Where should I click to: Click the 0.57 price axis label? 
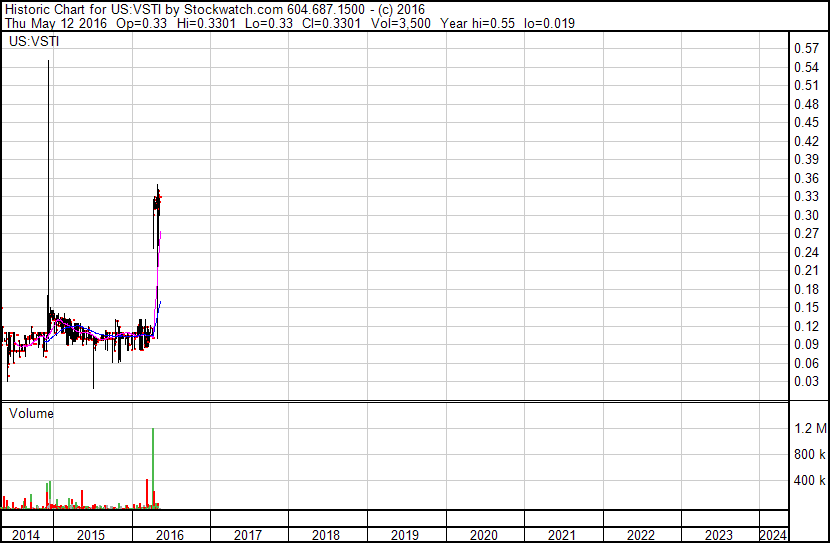point(806,48)
